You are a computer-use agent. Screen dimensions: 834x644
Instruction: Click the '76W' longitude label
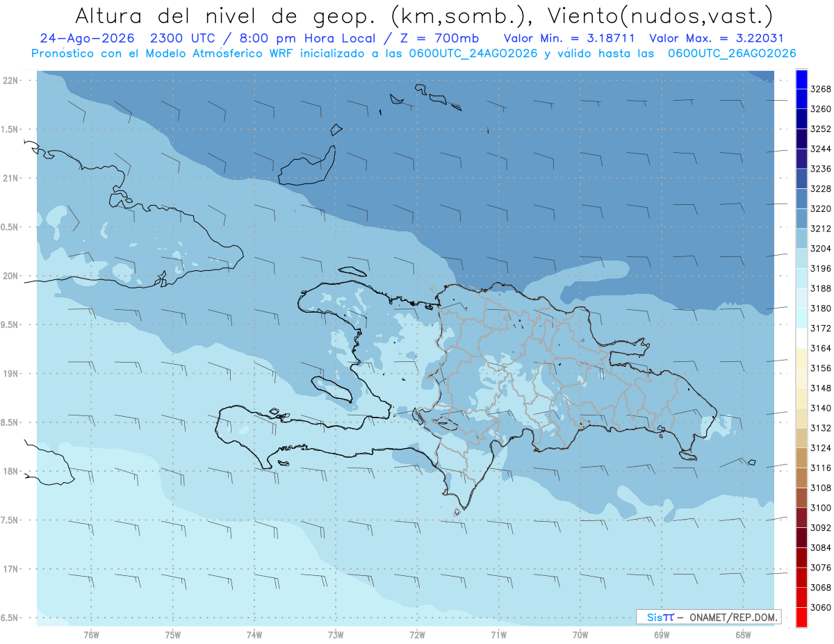click(x=91, y=635)
